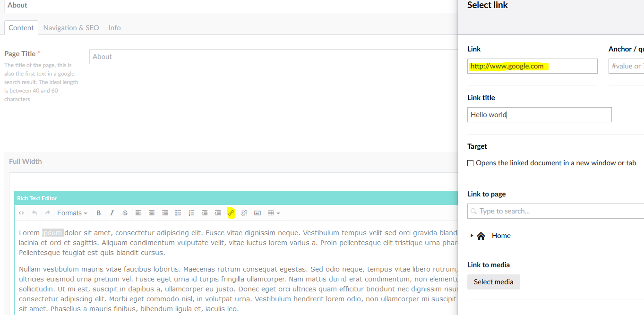Toggle bold formatting
Viewport: 644px width, 315px height.
click(99, 213)
